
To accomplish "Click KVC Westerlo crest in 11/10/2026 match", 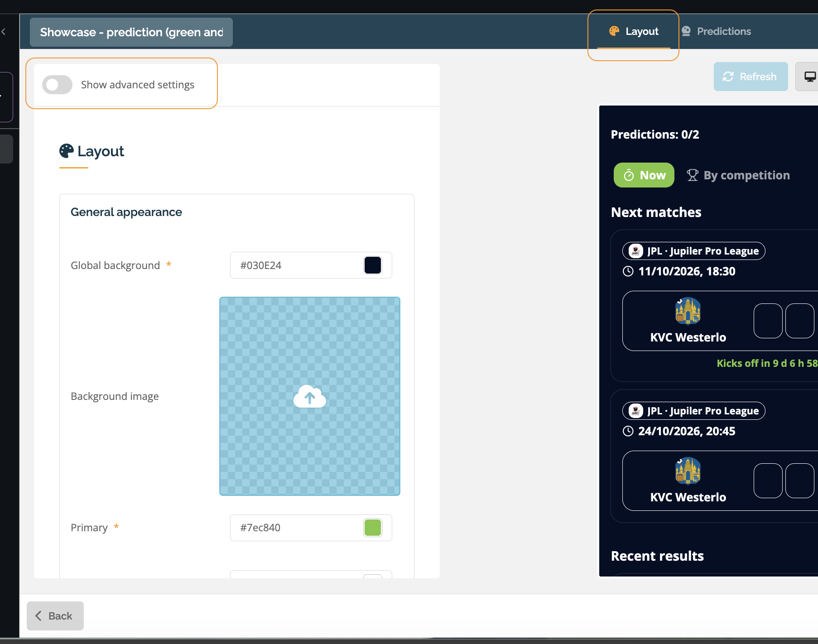I will click(x=688, y=311).
